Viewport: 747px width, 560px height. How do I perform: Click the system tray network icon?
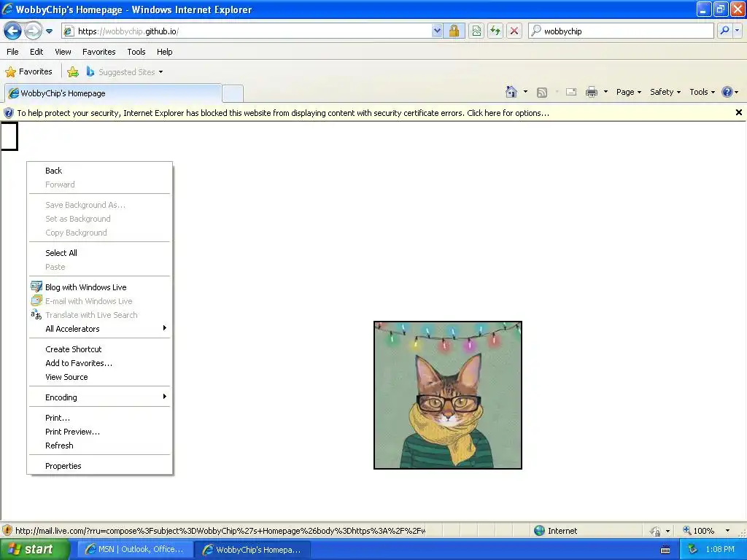[693, 550]
